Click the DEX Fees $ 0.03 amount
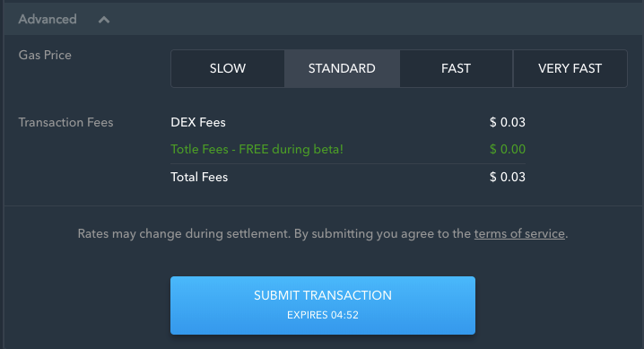 (x=508, y=122)
